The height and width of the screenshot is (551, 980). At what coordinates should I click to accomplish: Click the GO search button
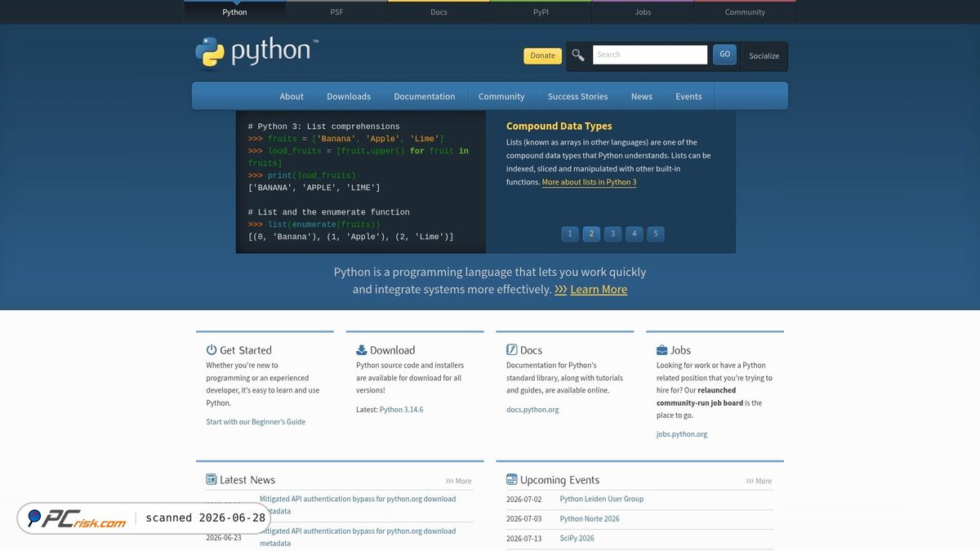[724, 55]
